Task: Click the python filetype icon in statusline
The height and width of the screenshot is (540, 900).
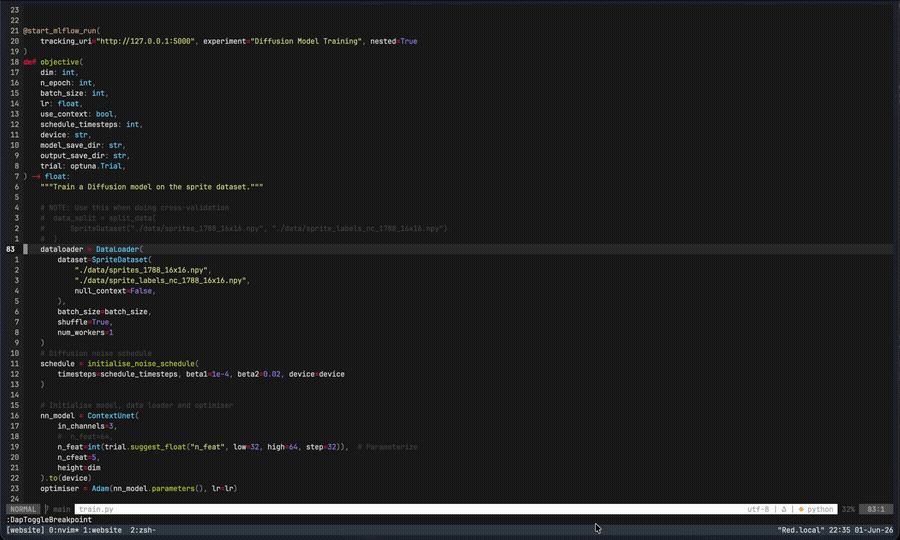Action: (801, 509)
